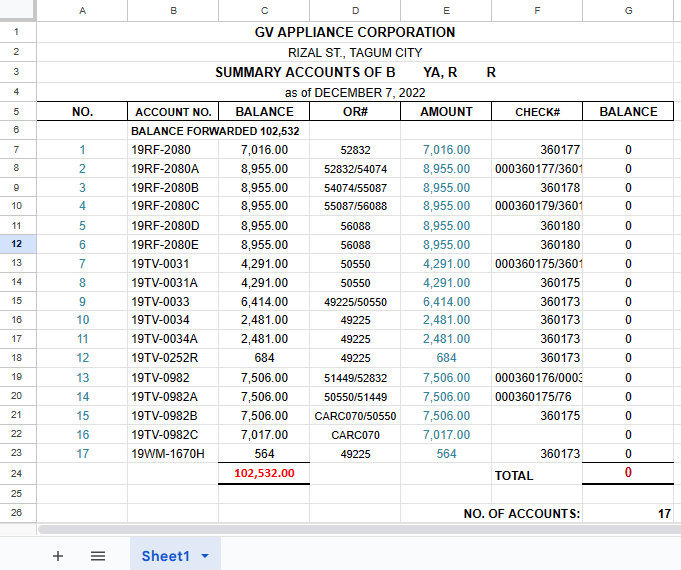681x570 pixels.
Task: Select account cell 19TV-0982A
Action: 173,397
